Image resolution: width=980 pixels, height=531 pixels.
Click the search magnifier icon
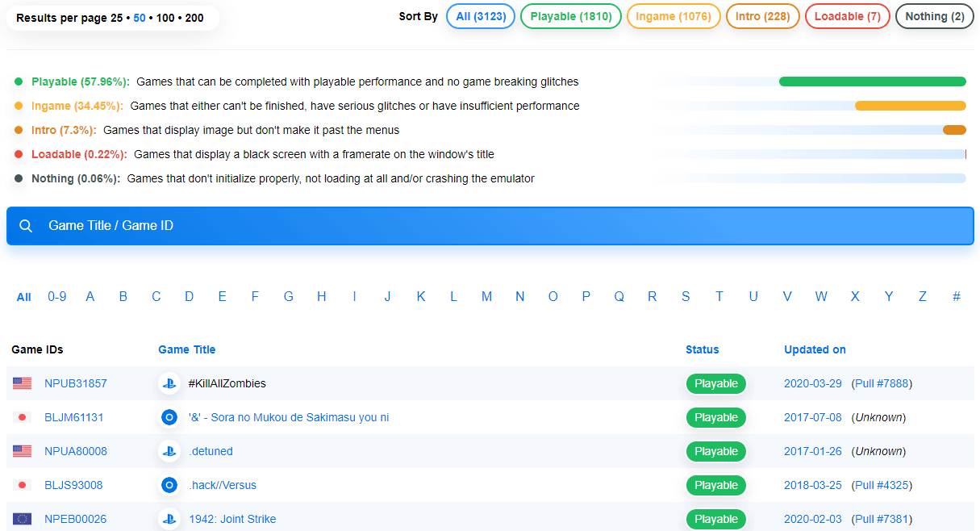point(26,226)
